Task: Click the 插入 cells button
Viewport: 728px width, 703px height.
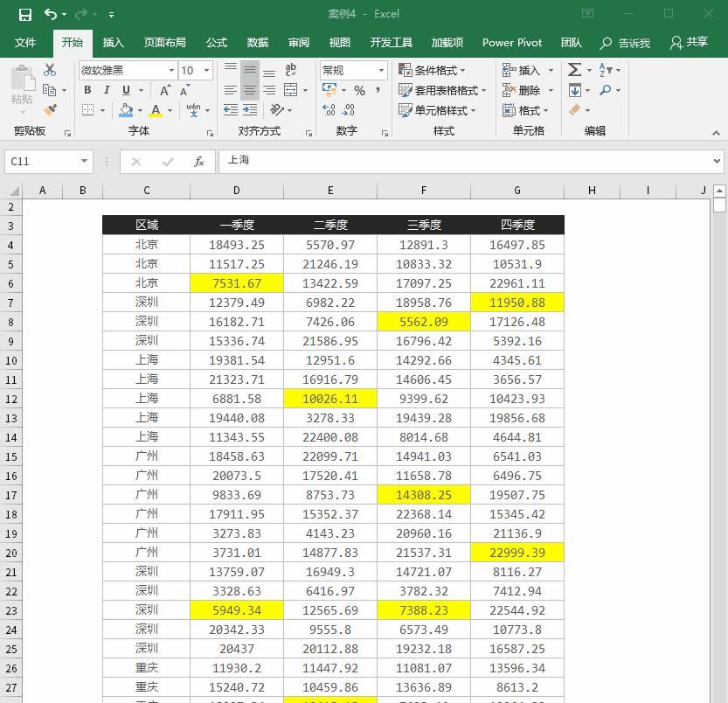Action: 522,70
